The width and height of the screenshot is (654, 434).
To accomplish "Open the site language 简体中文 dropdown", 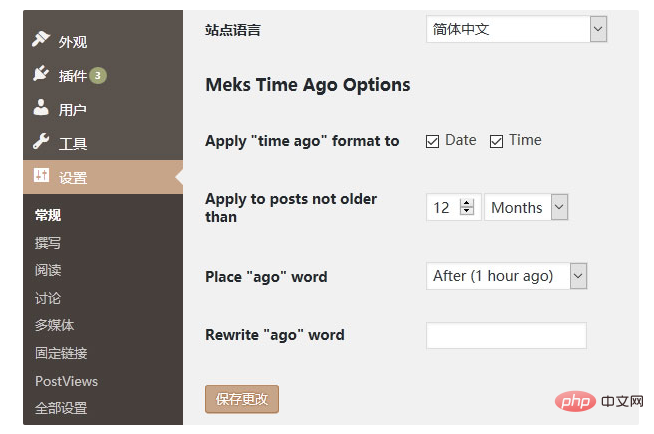I will [516, 29].
